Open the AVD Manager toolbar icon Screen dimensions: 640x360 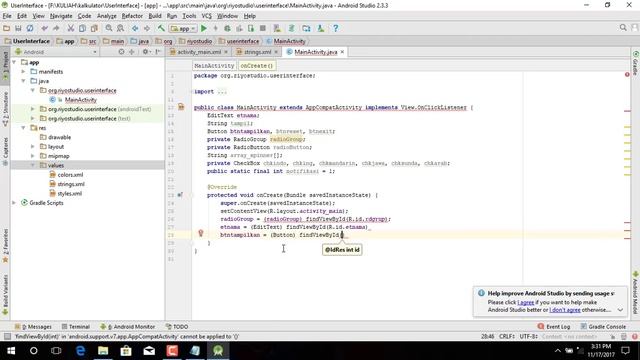[x=277, y=28]
